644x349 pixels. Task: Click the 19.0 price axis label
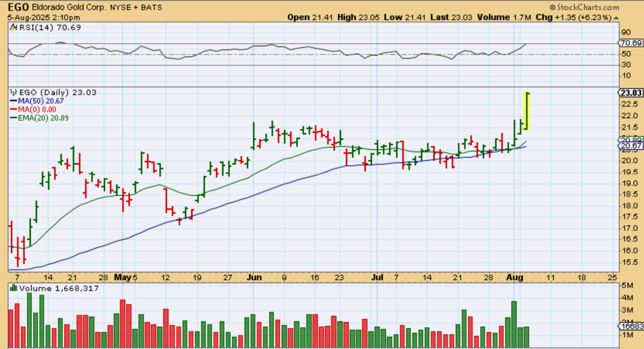pos(629,184)
